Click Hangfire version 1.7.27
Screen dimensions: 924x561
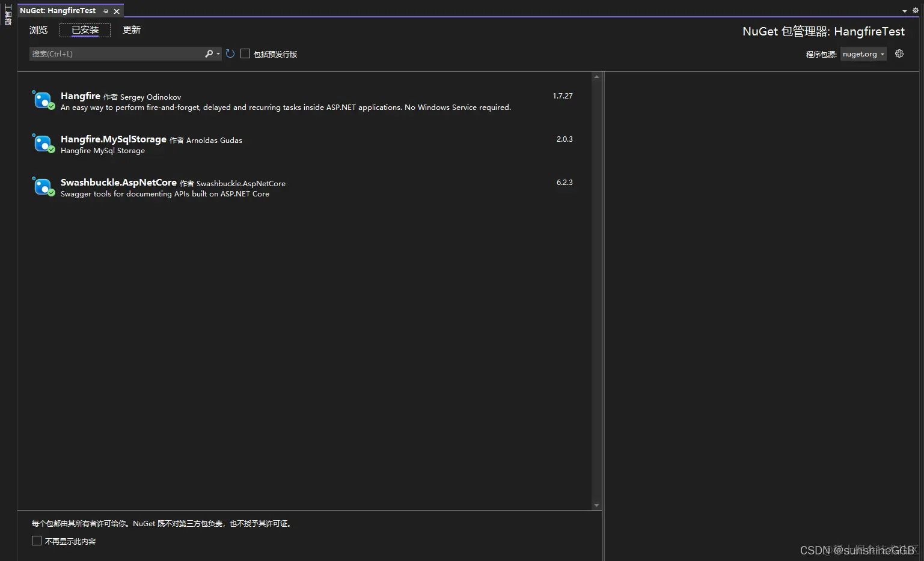563,96
